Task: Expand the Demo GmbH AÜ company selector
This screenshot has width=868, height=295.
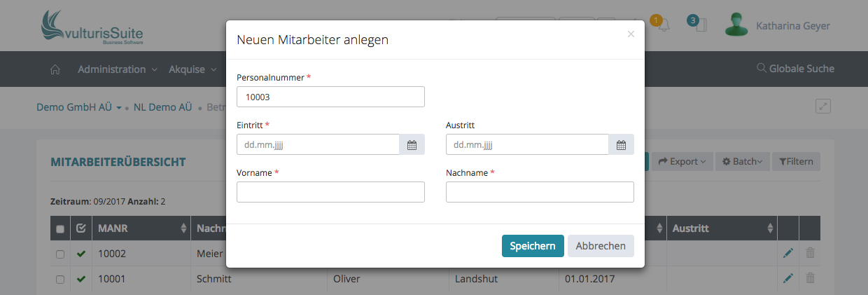Action: click(79, 107)
